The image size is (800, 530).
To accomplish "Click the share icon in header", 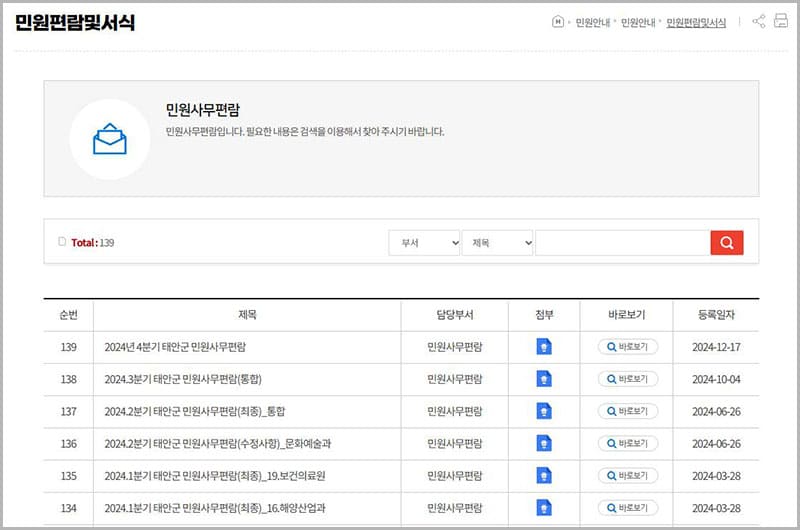I will (x=759, y=22).
